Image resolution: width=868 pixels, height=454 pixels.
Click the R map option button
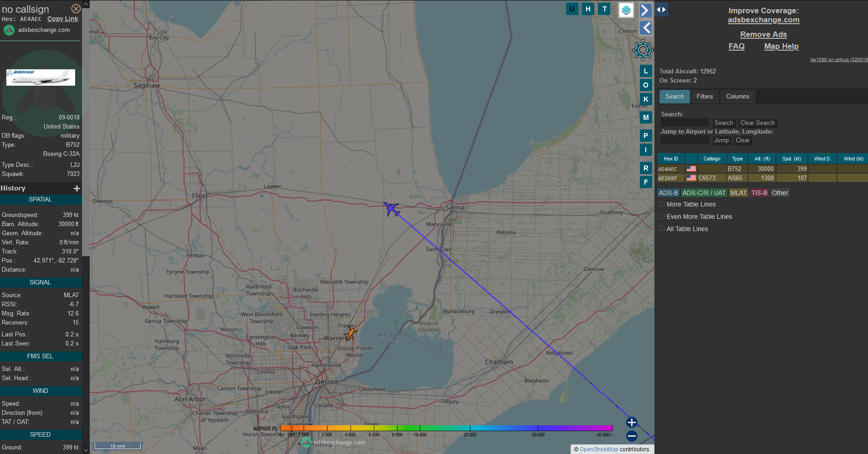[646, 168]
